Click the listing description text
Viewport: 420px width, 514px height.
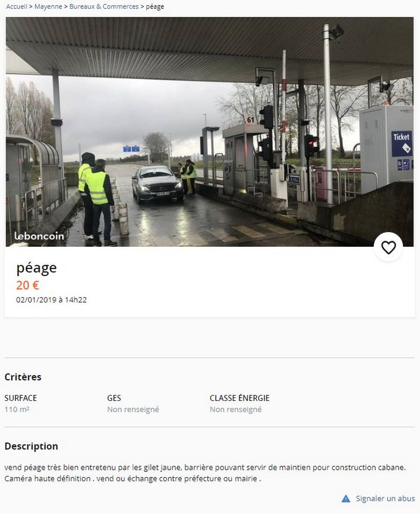(x=205, y=473)
